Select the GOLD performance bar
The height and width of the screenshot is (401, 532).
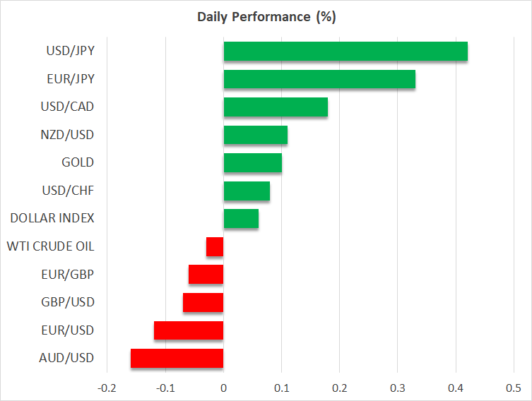coord(252,162)
